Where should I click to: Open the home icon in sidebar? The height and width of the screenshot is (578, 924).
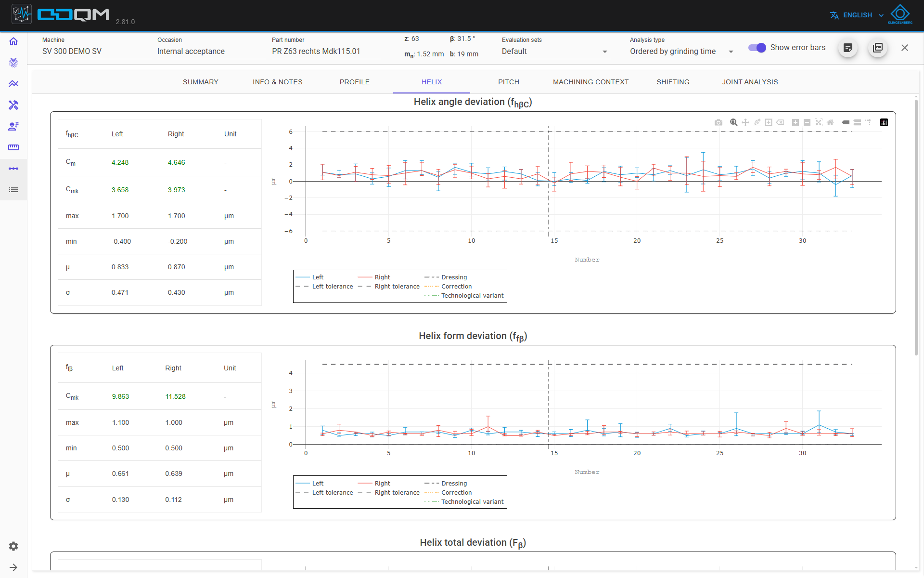click(x=13, y=41)
